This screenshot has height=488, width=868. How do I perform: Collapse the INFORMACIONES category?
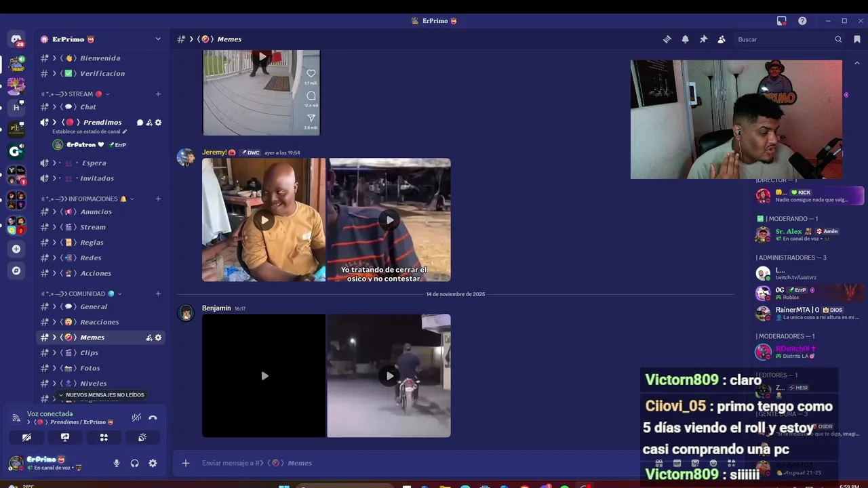[x=87, y=199]
